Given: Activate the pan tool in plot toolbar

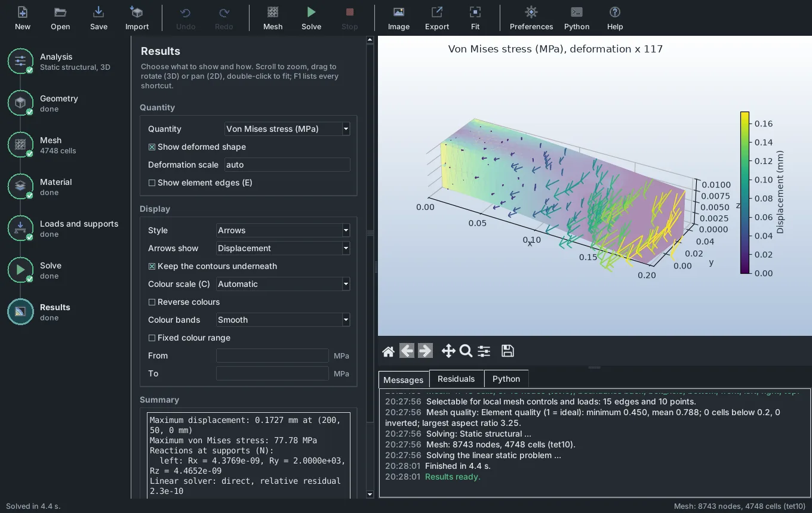Looking at the screenshot, I should pyautogui.click(x=448, y=351).
